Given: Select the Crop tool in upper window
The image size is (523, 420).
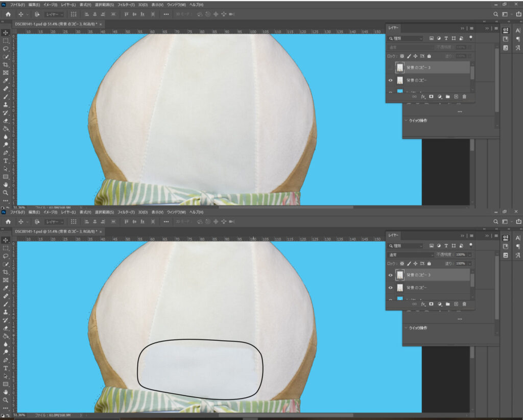Looking at the screenshot, I should coord(6,65).
